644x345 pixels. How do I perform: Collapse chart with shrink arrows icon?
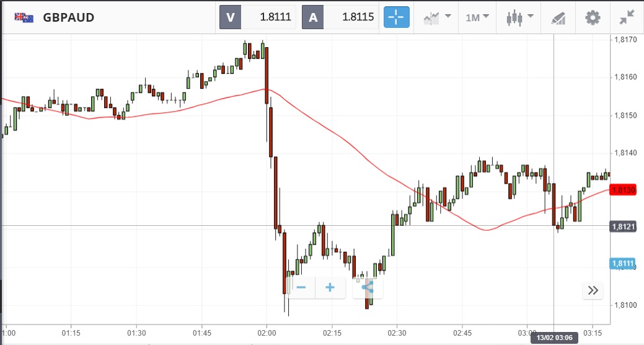pos(627,17)
